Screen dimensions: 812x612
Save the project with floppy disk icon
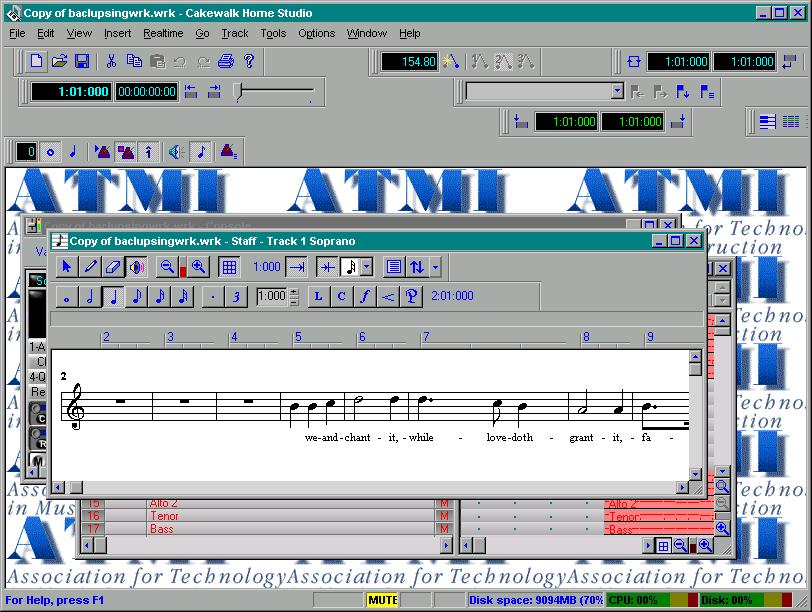pos(82,61)
